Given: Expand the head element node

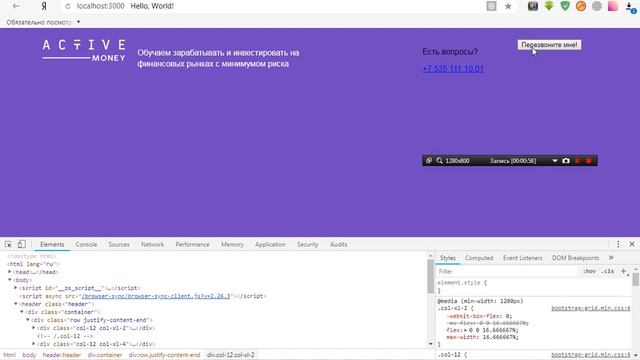Looking at the screenshot, I should [x=10, y=272].
